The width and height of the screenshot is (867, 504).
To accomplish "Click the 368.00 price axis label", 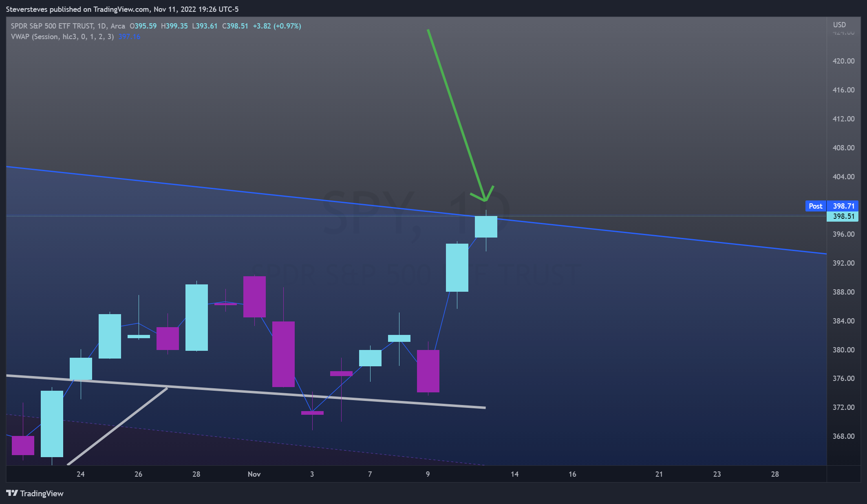I will point(843,436).
